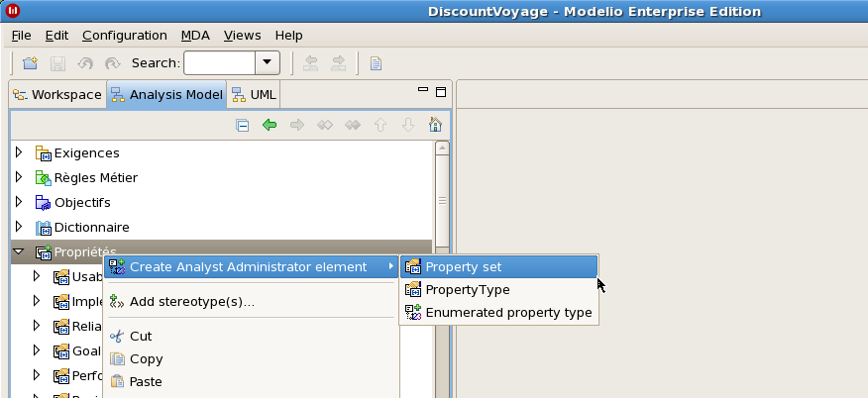Collapse the Propriétés tree node
868x398 pixels.
point(19,251)
